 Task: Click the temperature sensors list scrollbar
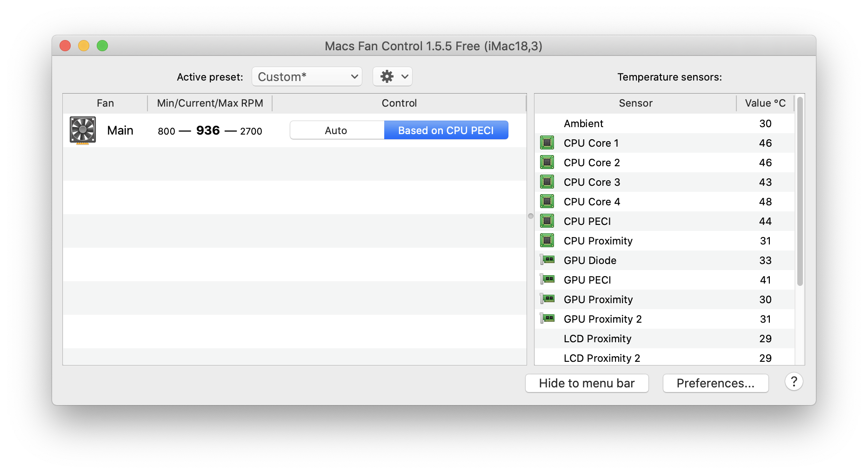[x=800, y=191]
